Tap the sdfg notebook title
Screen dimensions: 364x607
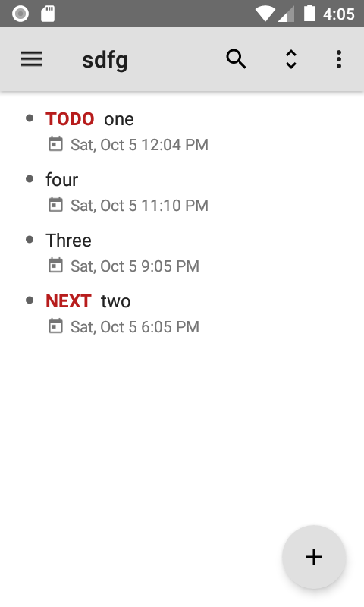(105, 61)
